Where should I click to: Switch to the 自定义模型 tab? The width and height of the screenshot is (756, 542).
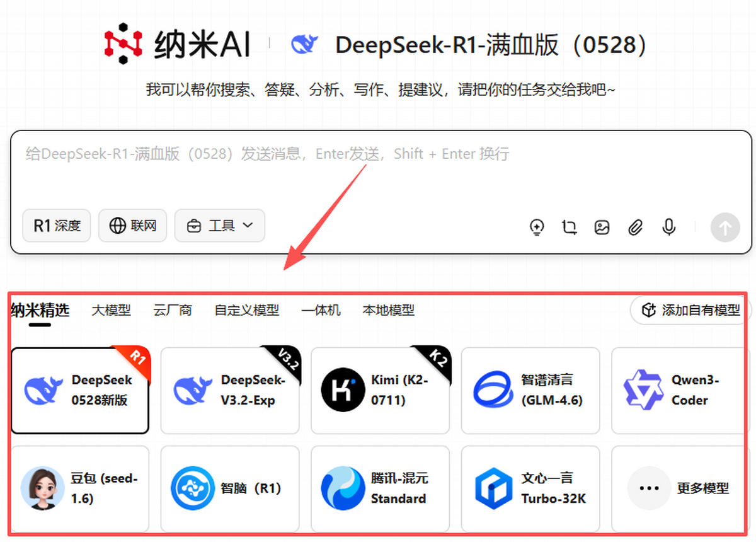[x=247, y=310]
